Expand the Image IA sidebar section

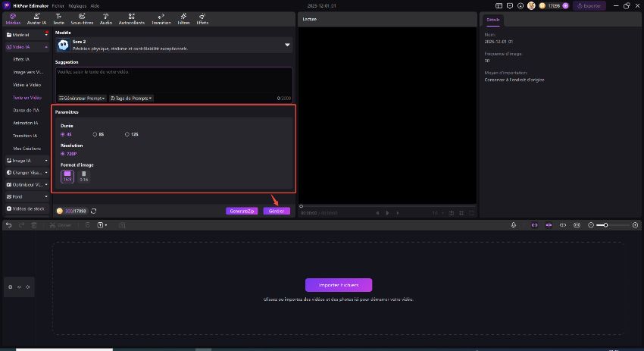[x=27, y=161]
